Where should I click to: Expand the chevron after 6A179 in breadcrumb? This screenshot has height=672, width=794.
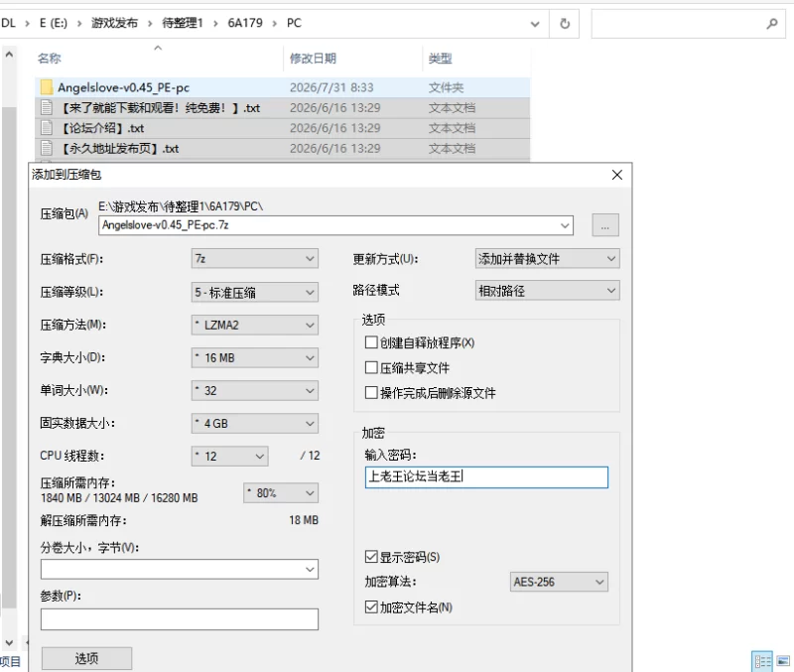pos(275,23)
